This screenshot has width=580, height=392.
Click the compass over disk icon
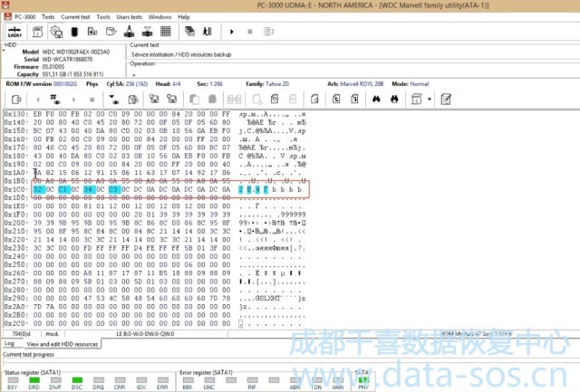pos(129,32)
